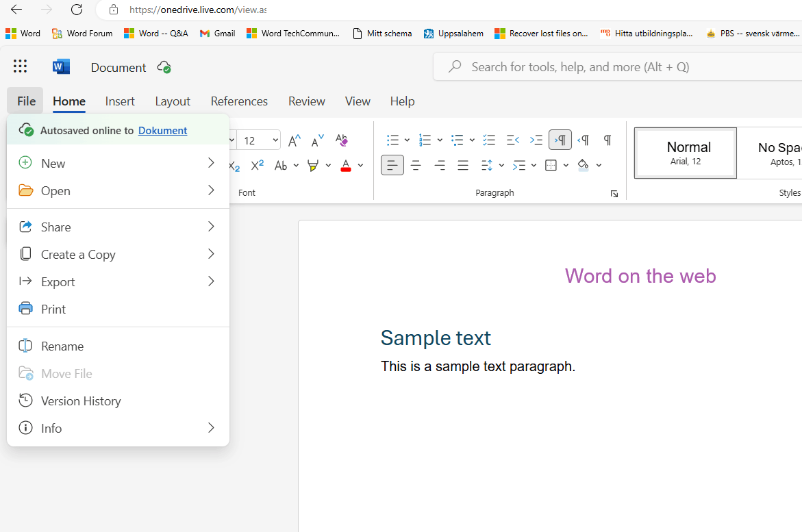Viewport: 802px width, 532px height.
Task: Open the New submenu in File menu
Action: click(x=118, y=163)
